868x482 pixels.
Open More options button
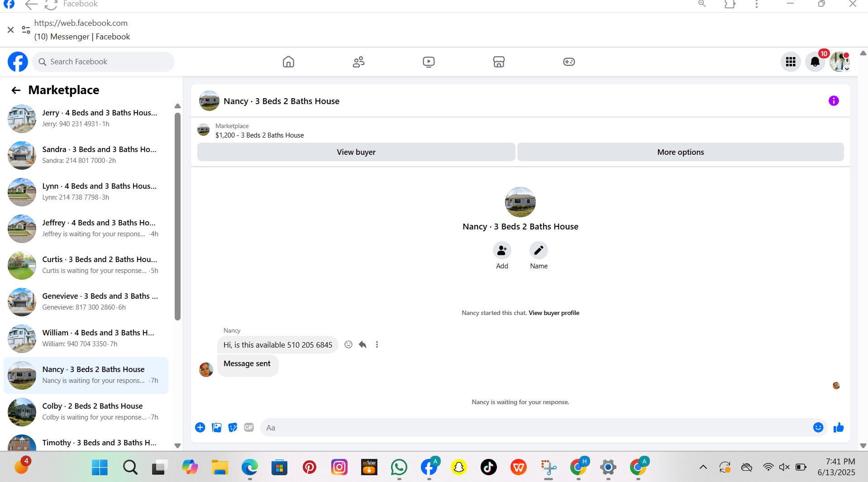click(x=680, y=152)
